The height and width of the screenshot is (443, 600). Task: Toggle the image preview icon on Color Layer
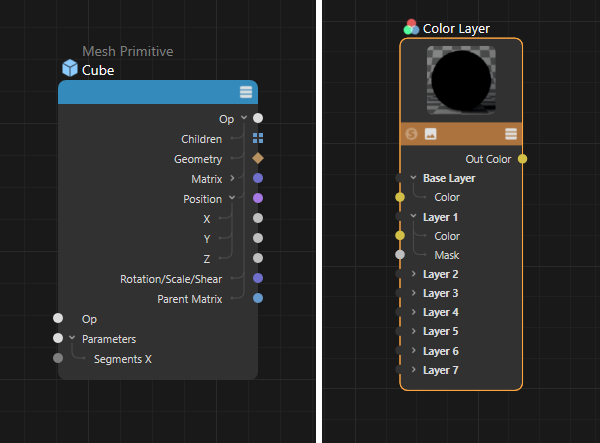[431, 133]
